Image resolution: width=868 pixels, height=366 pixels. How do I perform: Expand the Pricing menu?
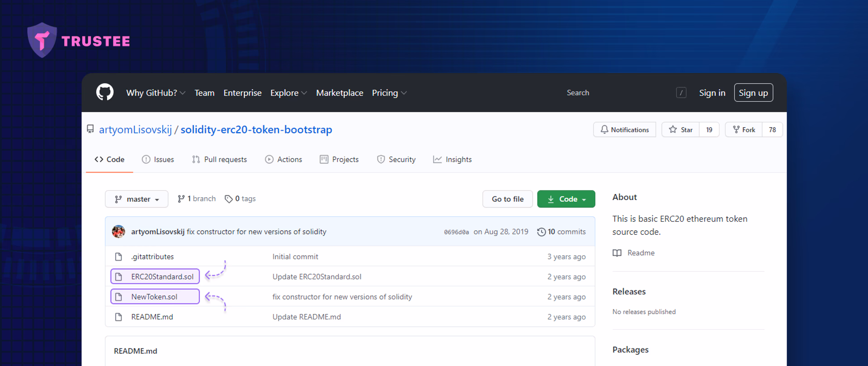pyautogui.click(x=389, y=93)
